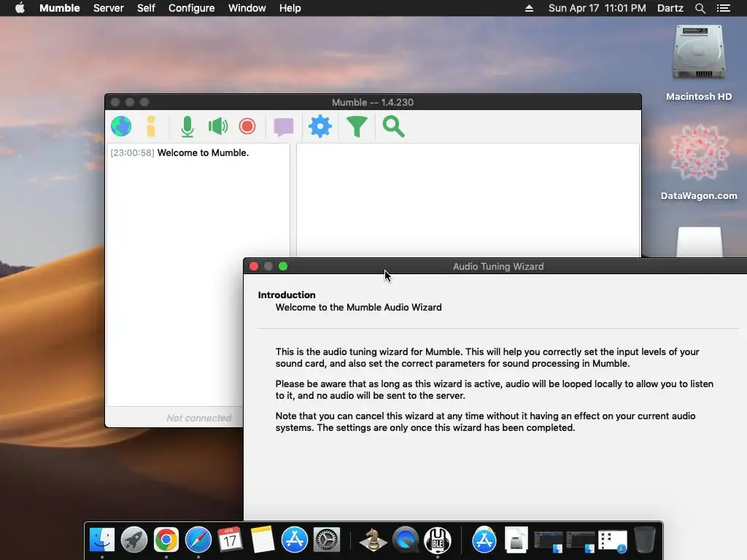This screenshot has height=560, width=747.
Task: Open the Trash in the dock
Action: 644,540
